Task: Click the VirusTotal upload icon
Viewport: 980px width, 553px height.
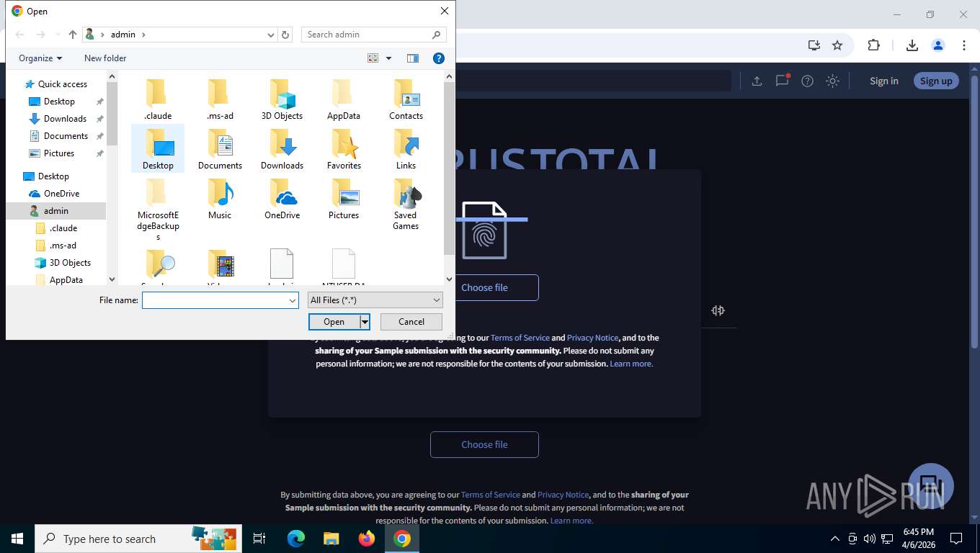Action: [x=757, y=81]
